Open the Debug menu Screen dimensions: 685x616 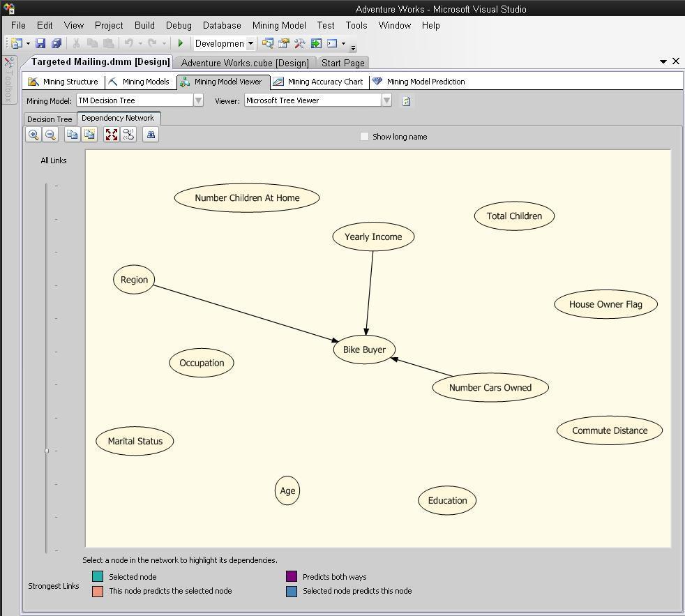pyautogui.click(x=179, y=25)
